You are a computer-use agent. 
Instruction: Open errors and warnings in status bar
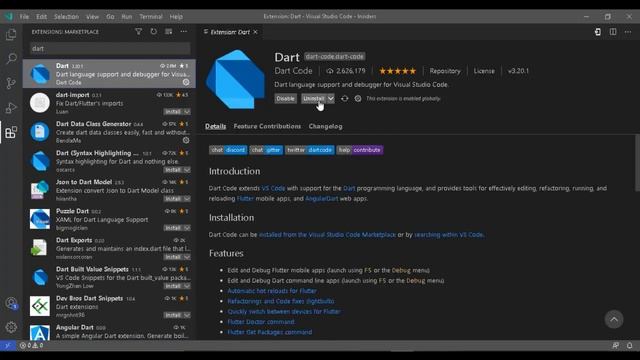[31, 345]
